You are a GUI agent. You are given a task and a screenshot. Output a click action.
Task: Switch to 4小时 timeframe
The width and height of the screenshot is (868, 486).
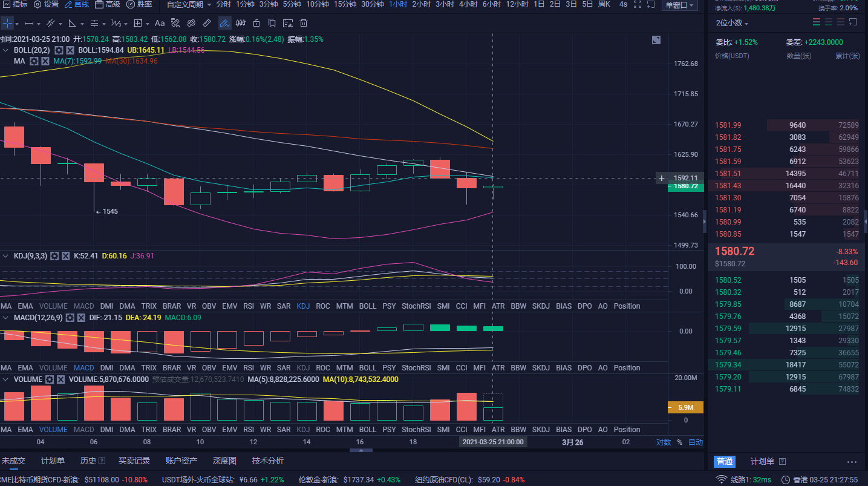(x=468, y=4)
